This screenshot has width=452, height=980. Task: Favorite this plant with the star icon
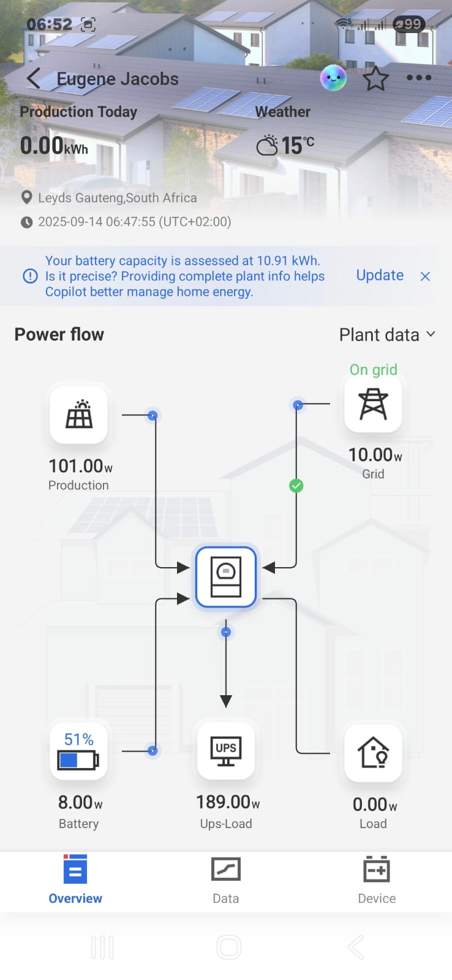click(375, 78)
